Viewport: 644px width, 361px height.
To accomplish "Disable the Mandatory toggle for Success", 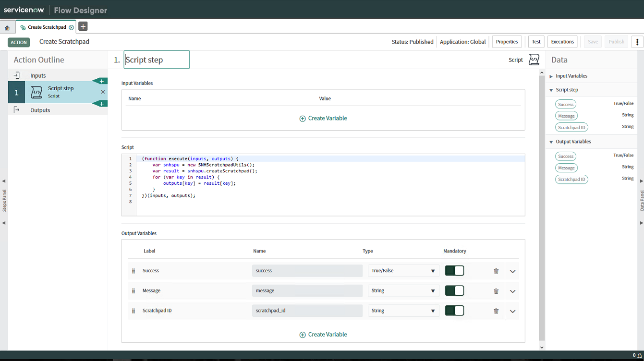I will tap(454, 270).
